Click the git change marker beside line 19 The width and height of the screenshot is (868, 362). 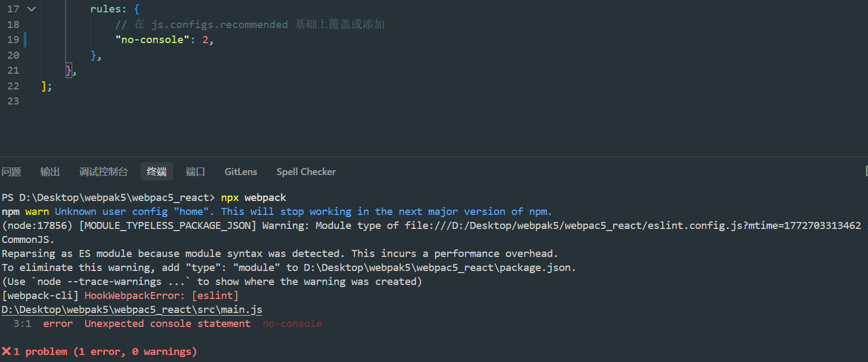(25, 40)
